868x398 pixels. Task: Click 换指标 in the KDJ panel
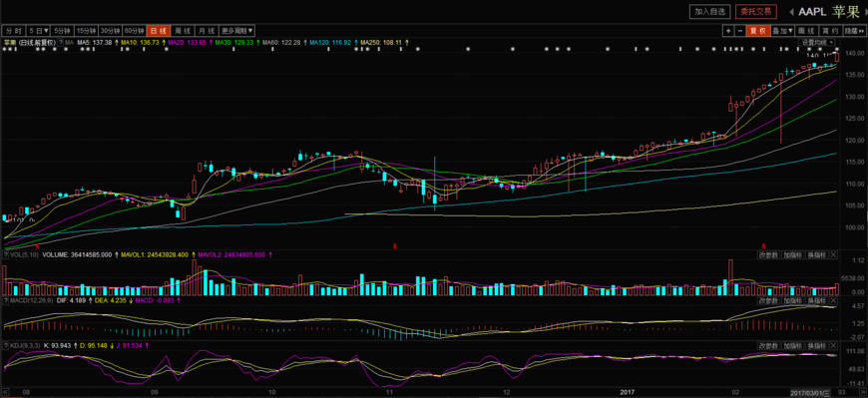pyautogui.click(x=816, y=345)
